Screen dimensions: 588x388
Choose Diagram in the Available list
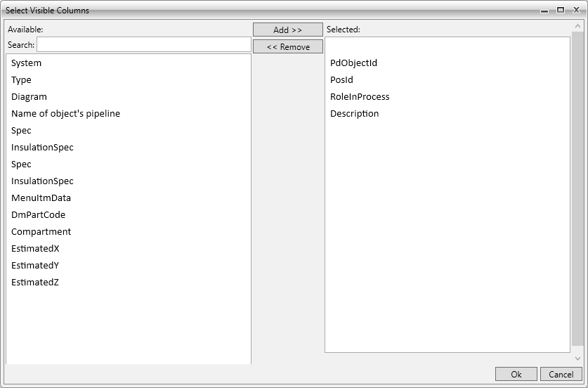click(x=29, y=97)
